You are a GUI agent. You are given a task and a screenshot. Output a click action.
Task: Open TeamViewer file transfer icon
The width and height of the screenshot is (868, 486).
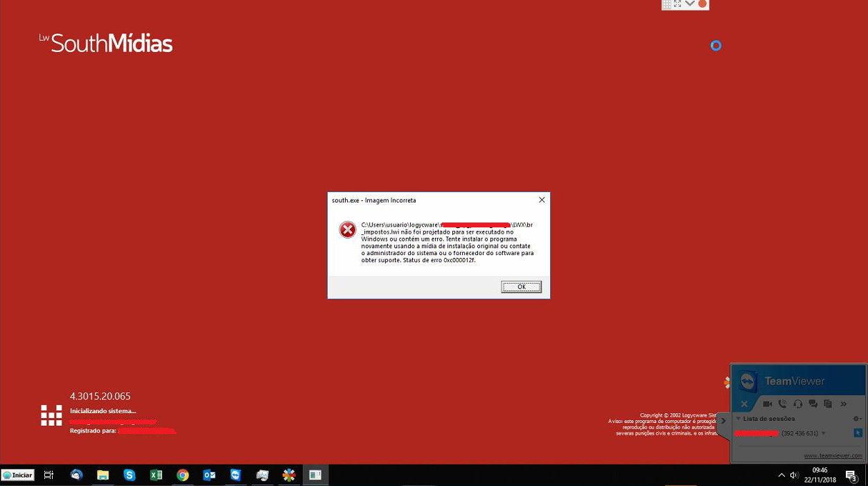[827, 403]
